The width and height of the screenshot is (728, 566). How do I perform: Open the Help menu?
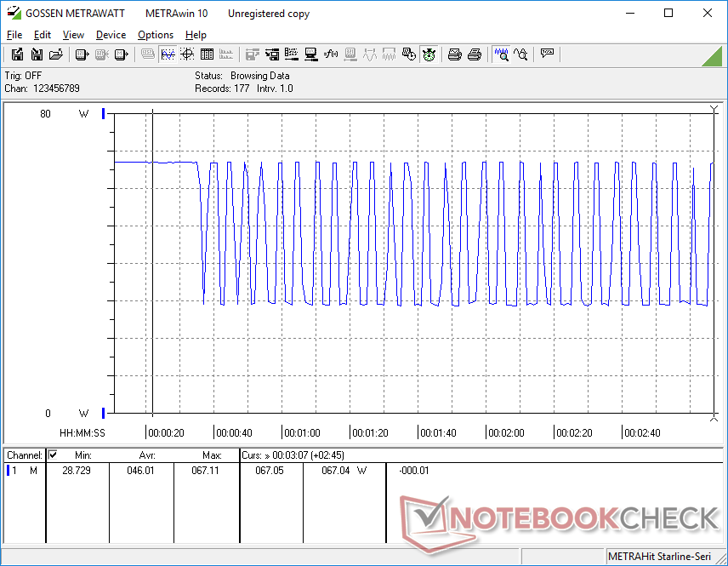click(x=196, y=35)
